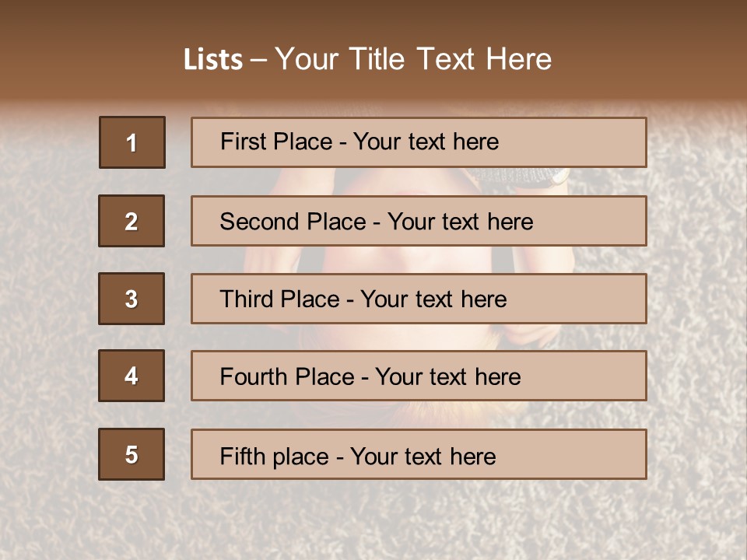The height and width of the screenshot is (560, 747).
Task: Click the number 5 box
Action: pyautogui.click(x=132, y=454)
